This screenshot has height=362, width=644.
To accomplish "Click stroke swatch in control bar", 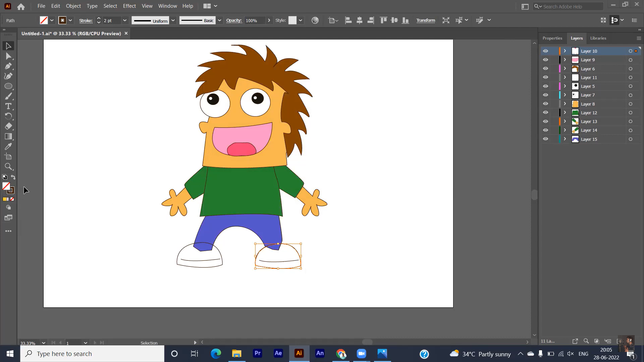I will (62, 20).
